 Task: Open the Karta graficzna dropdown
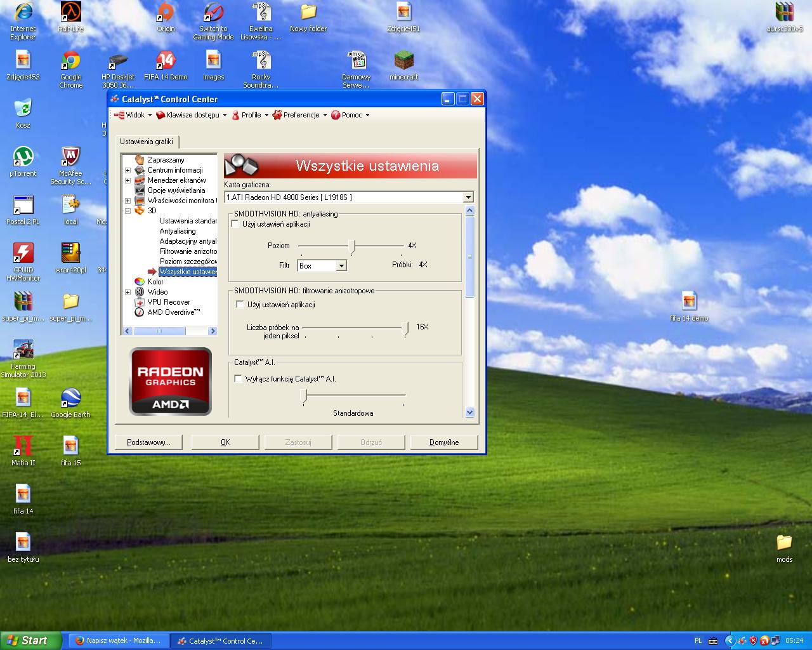[x=468, y=197]
